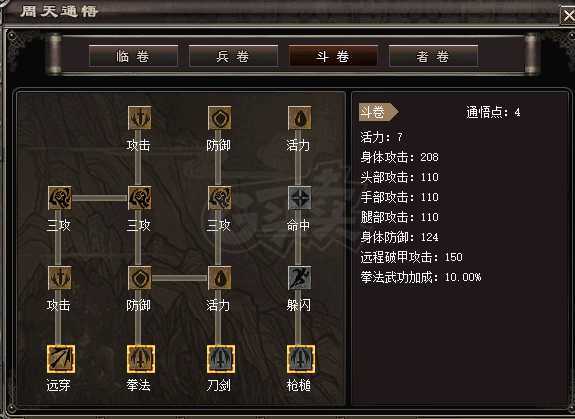Viewport: 575px width, 419px height.
Task: Open the 者卷 tab
Action: [x=433, y=56]
